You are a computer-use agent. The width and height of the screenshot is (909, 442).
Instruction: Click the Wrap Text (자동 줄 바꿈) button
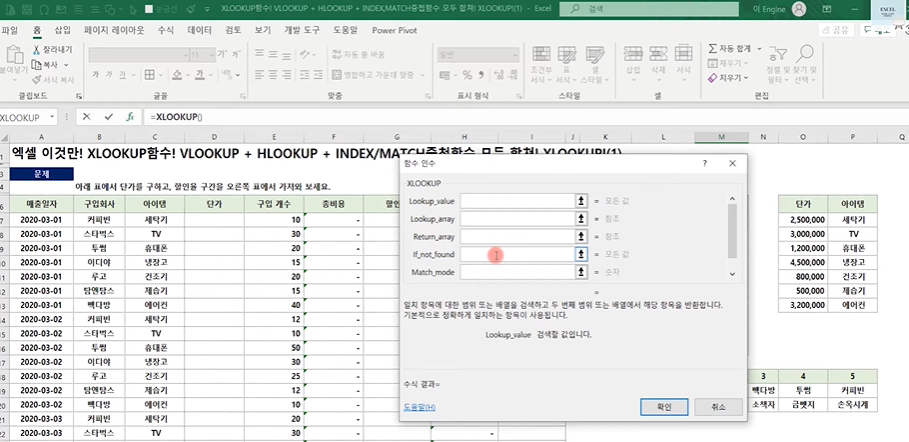pyautogui.click(x=358, y=55)
